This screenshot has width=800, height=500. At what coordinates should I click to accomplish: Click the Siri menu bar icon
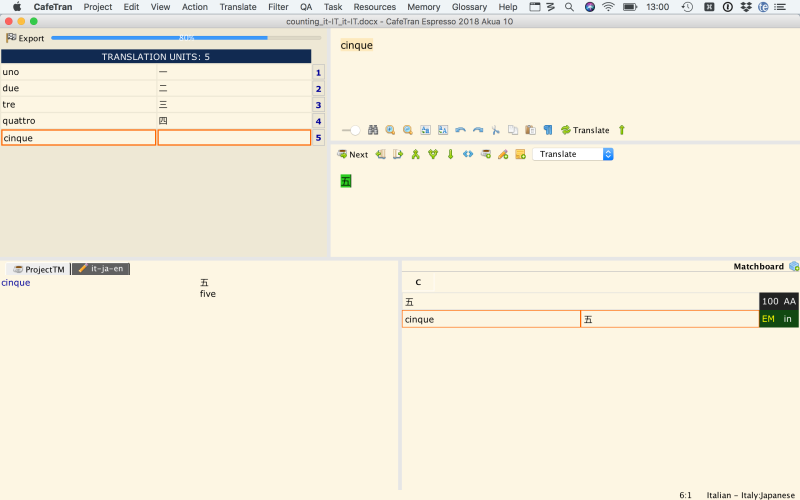click(x=590, y=7)
